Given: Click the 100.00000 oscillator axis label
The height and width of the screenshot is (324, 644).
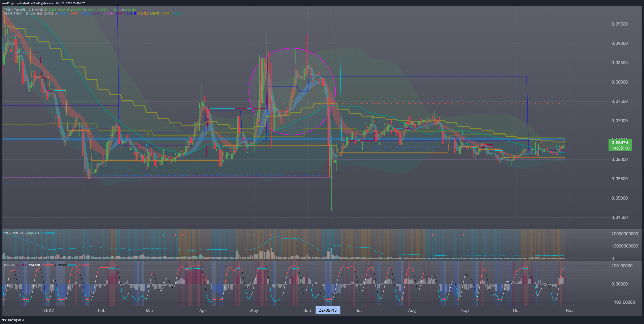Looking at the screenshot, I should (x=622, y=266).
